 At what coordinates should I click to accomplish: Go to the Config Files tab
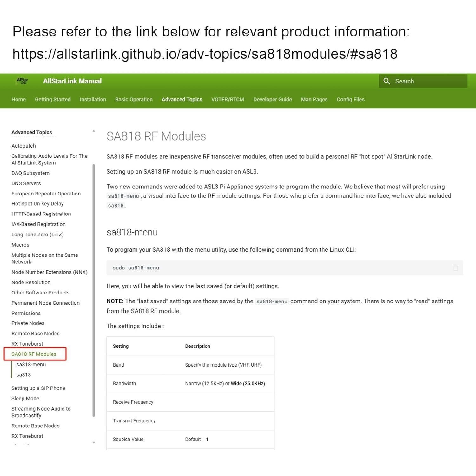click(x=350, y=99)
